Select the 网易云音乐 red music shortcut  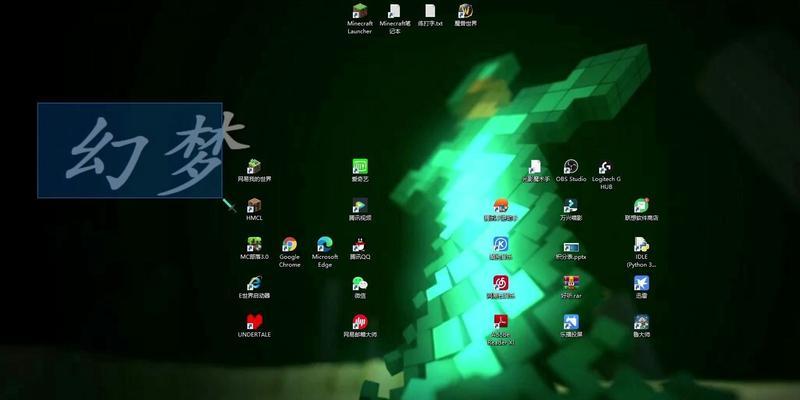[x=501, y=287]
